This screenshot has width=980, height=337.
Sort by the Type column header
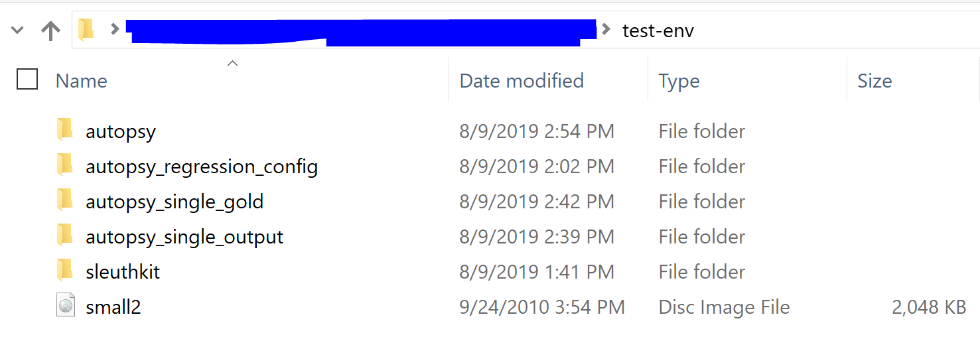[x=679, y=81]
